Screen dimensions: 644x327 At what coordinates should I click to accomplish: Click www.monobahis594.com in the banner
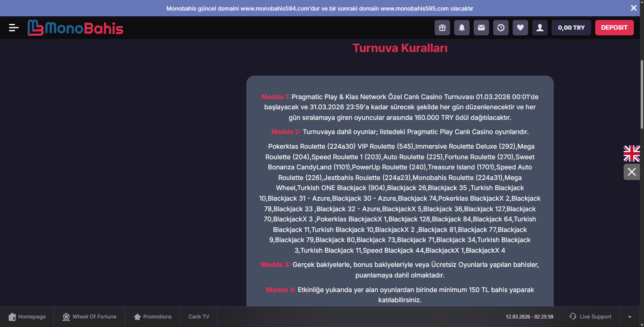274,9
